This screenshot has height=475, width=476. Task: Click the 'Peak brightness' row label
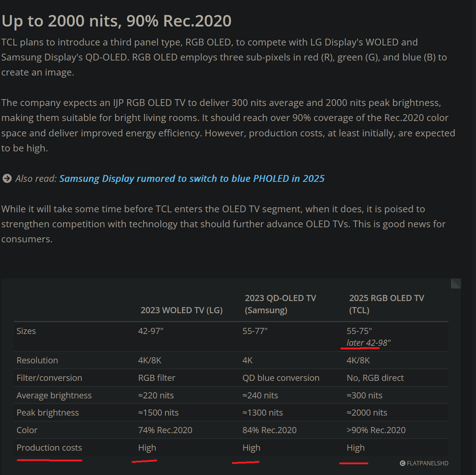click(x=48, y=413)
